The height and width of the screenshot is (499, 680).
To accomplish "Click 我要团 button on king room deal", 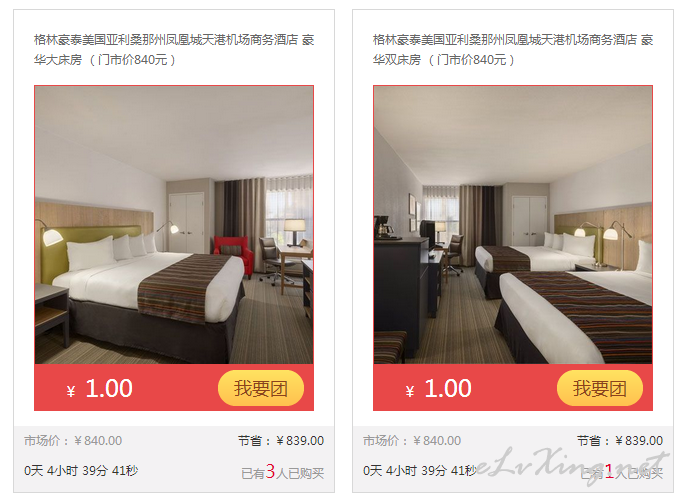I will coord(261,388).
